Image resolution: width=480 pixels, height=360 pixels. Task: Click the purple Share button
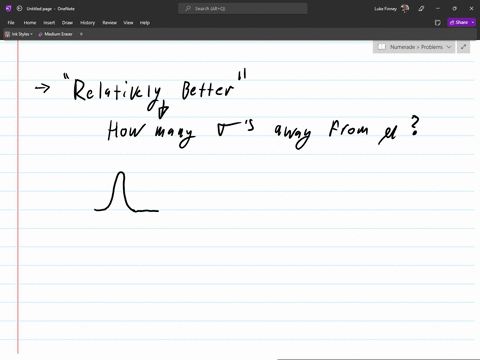(458, 22)
